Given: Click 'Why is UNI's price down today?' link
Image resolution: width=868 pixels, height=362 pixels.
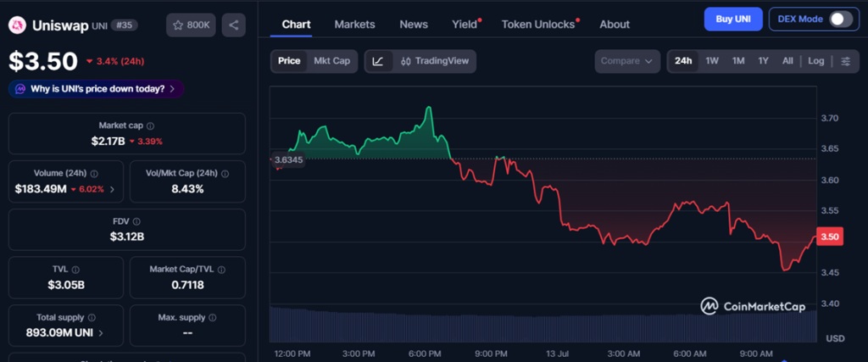Looking at the screenshot, I should (x=97, y=88).
